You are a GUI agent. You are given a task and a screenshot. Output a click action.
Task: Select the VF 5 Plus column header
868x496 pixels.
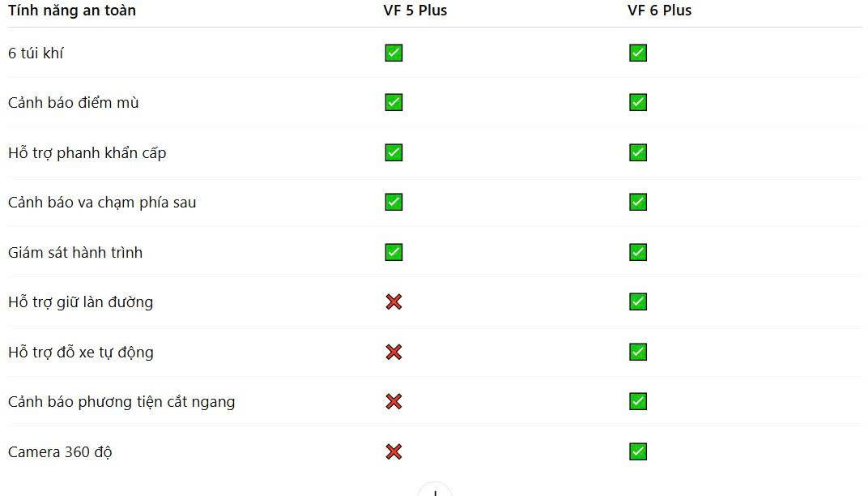(x=415, y=11)
